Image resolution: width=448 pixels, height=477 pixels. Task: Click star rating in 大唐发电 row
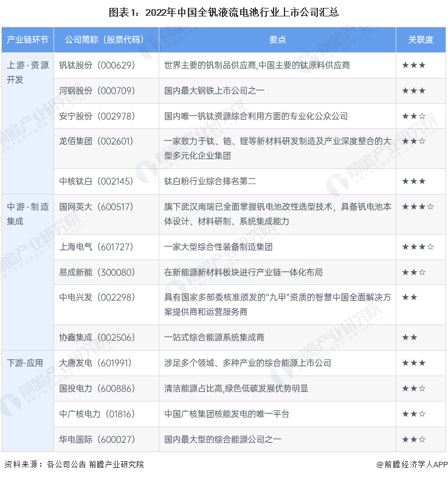[413, 363]
